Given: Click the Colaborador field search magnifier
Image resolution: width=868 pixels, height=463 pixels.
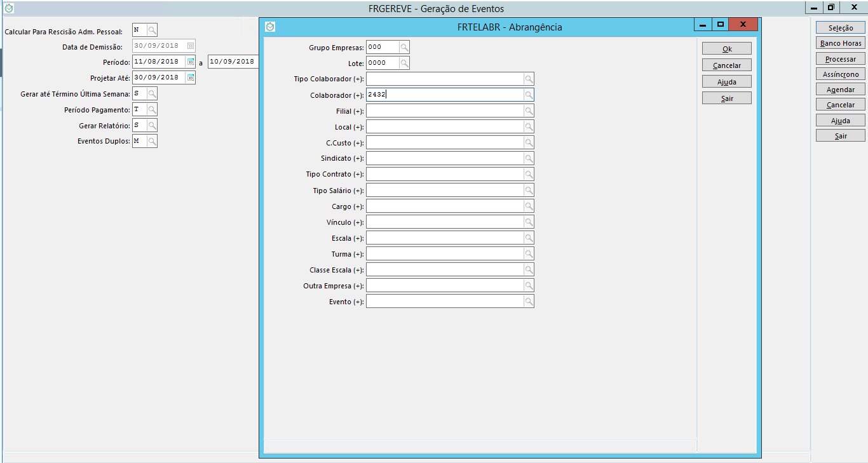Looking at the screenshot, I should [528, 95].
